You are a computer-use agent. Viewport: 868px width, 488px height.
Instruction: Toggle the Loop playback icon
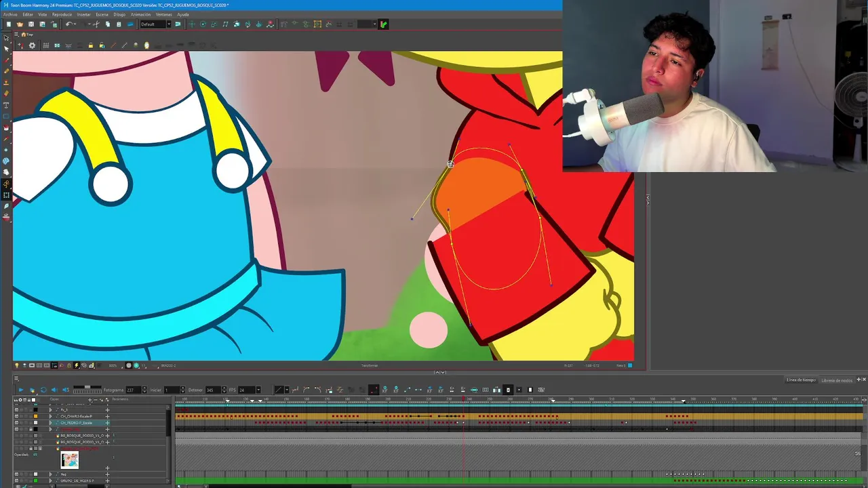[x=43, y=390]
